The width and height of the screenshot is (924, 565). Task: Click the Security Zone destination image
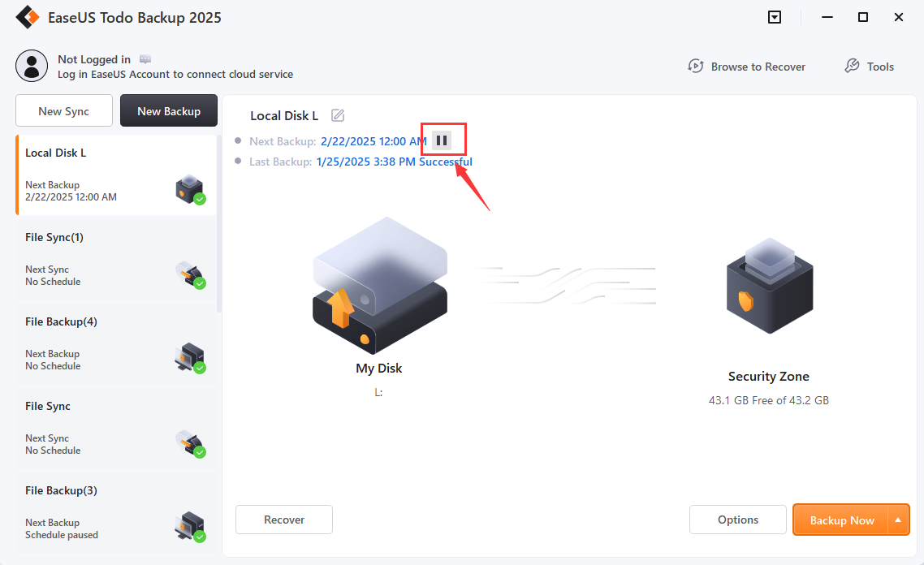[x=770, y=285]
